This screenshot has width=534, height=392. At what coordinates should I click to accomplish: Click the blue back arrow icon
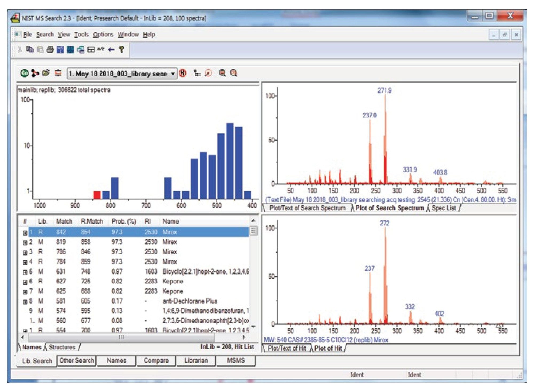[111, 49]
